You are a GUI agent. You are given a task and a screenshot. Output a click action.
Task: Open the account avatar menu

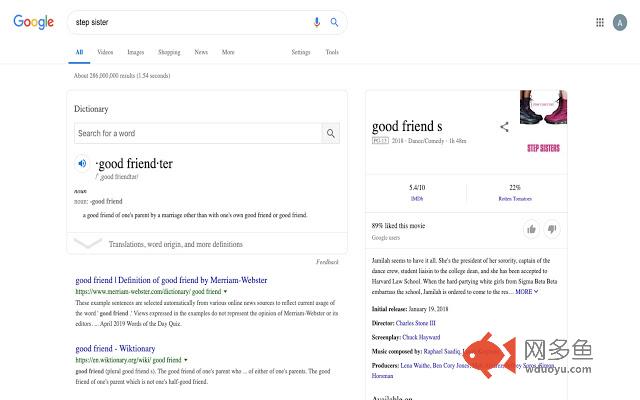point(620,22)
